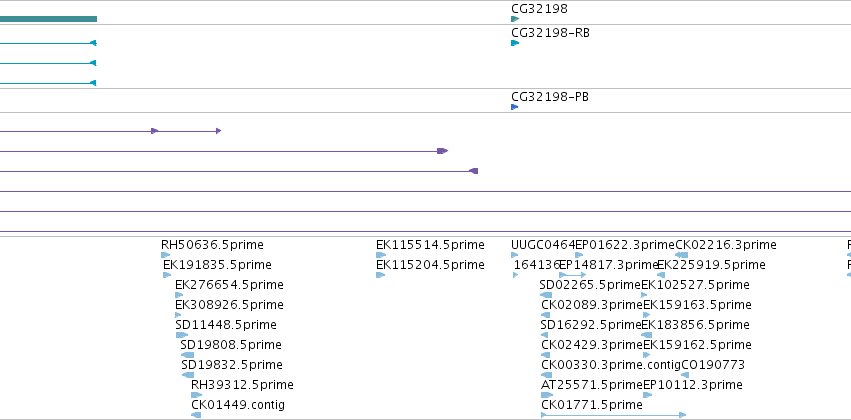Click the arrow glyph under SD19808.5prime
This screenshot has height=420, width=851.
pyautogui.click(x=187, y=355)
